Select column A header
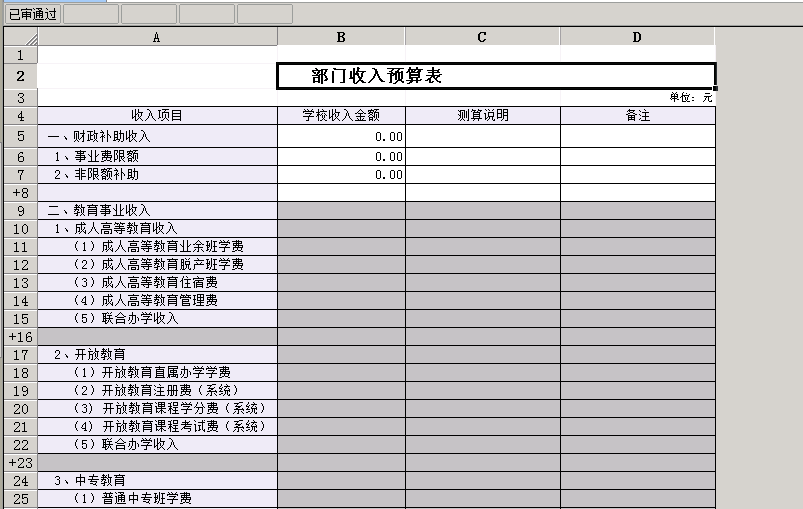 (x=157, y=37)
